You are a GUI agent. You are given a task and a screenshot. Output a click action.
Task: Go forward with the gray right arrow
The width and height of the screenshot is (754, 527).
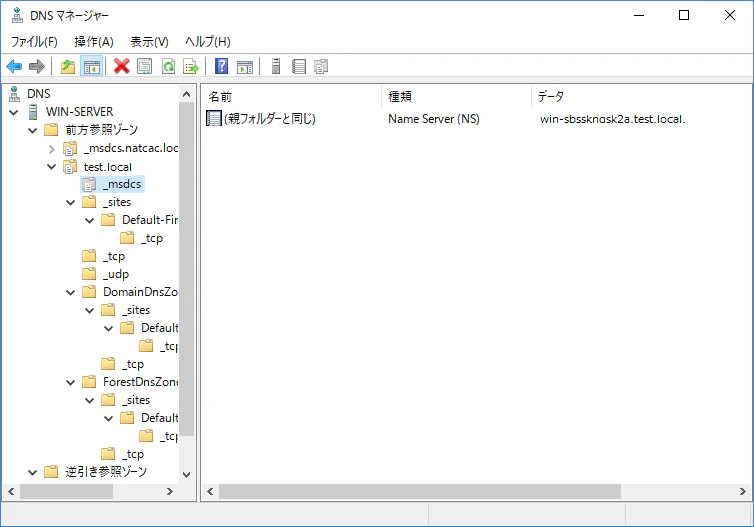[37, 66]
